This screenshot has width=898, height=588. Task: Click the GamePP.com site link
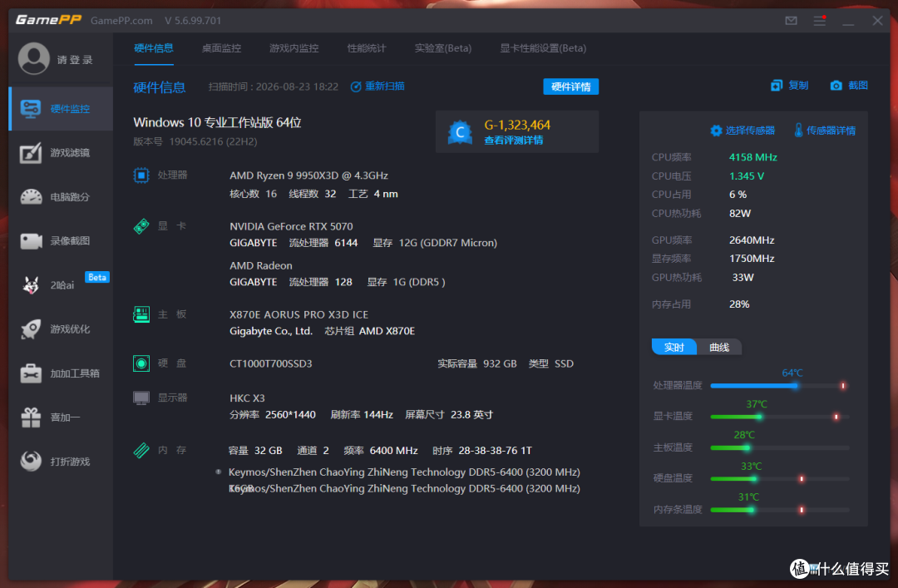point(121,21)
